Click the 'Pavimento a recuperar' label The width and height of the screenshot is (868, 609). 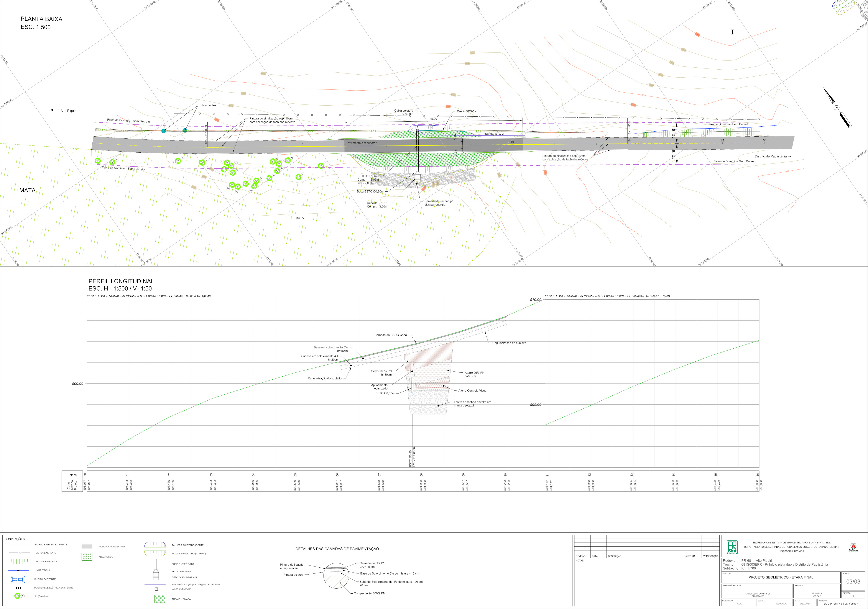[362, 143]
